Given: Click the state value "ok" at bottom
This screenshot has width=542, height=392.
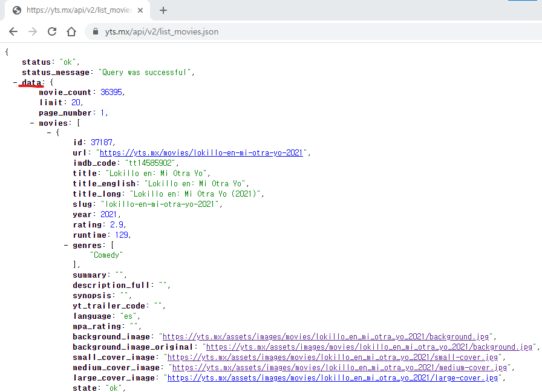Looking at the screenshot, I should coord(114,388).
